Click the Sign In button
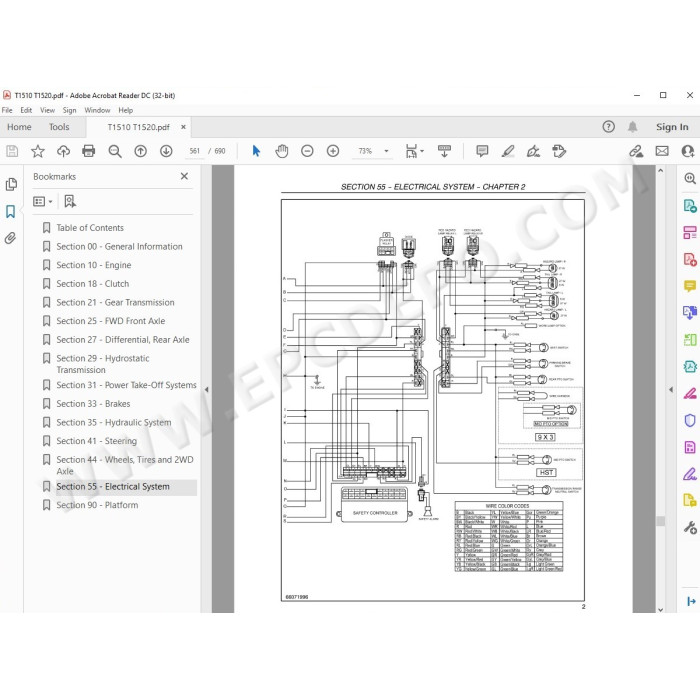The width and height of the screenshot is (700, 700). (672, 127)
